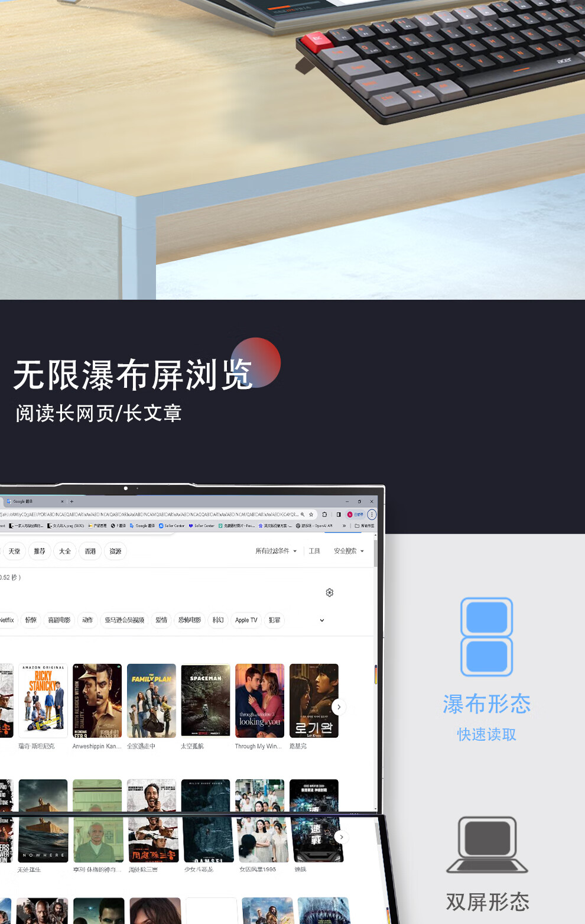This screenshot has height=924, width=585.
Task: Click the 香港 search chip
Action: [90, 551]
